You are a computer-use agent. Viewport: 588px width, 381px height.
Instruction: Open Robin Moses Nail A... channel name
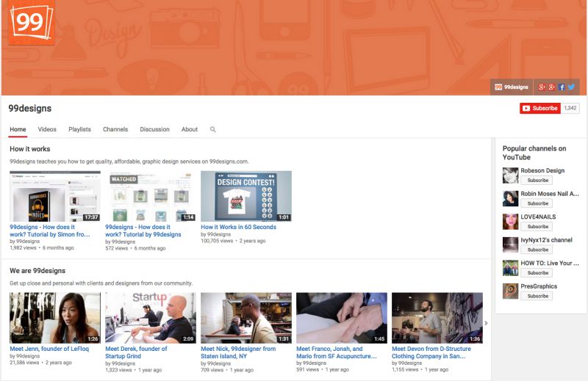click(550, 194)
